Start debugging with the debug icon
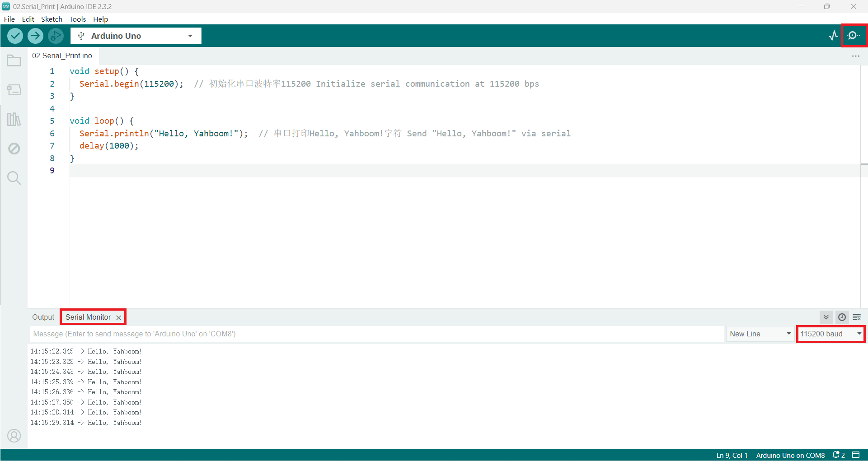 (56, 36)
